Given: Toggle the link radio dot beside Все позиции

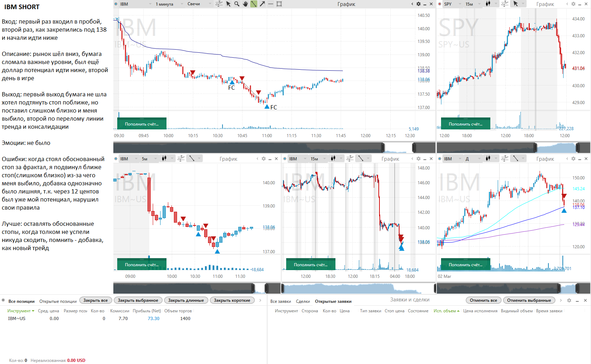Looking at the screenshot, I should 3,300.
